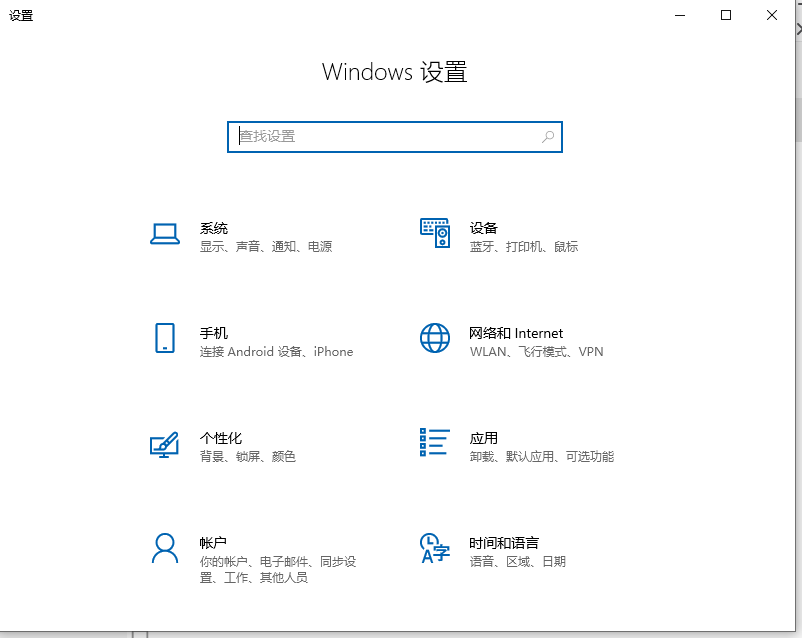
Task: Click the text 卸载、默认应用、可选功能
Action: (542, 456)
